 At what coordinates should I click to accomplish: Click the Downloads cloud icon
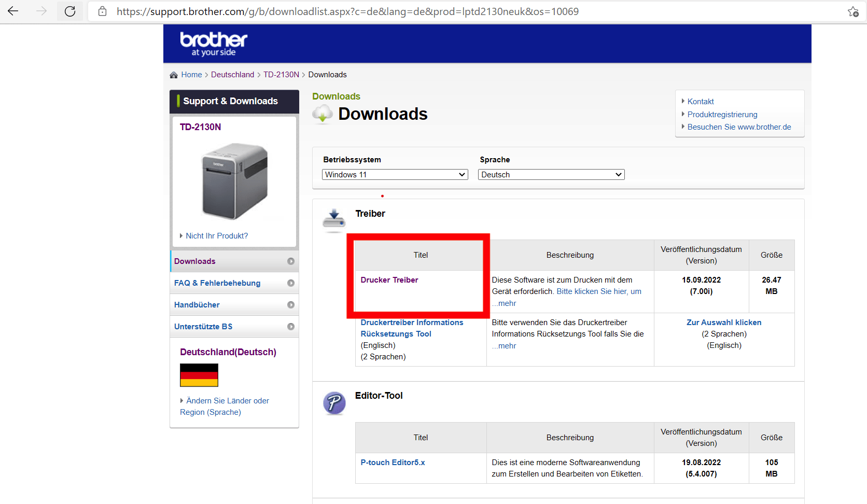pyautogui.click(x=323, y=114)
